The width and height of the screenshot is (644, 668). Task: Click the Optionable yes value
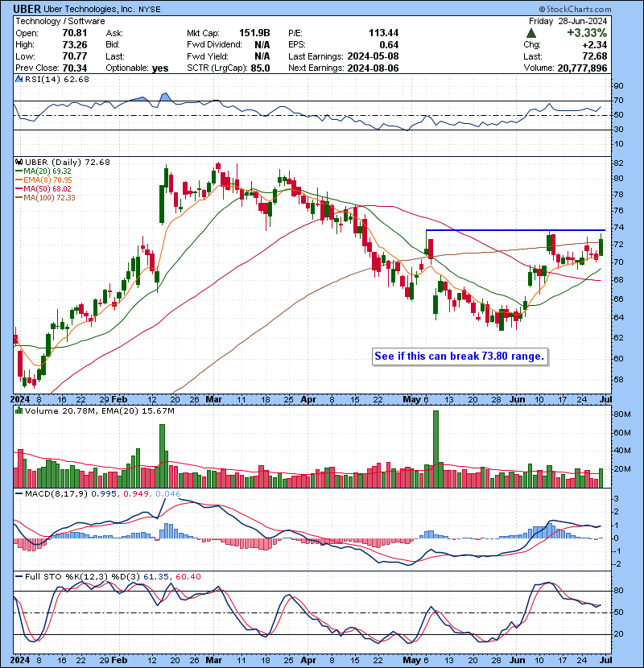coord(160,68)
